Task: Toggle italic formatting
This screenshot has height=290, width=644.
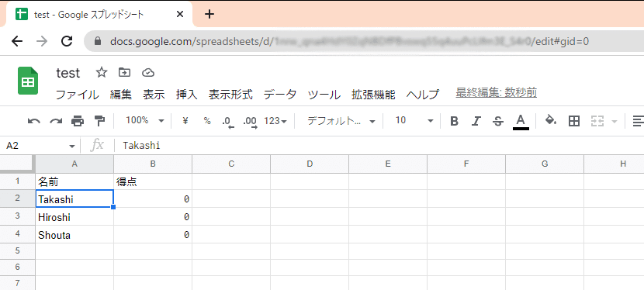Action: [x=476, y=121]
